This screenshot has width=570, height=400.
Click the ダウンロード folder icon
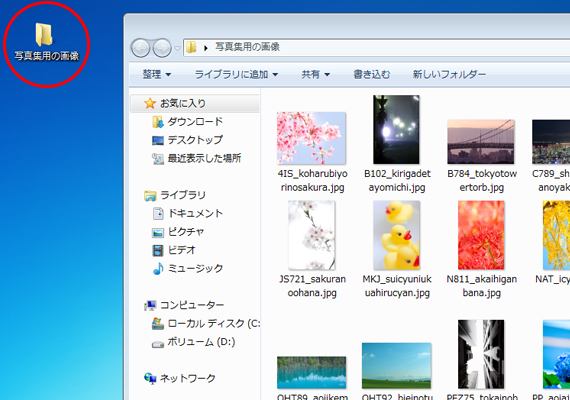click(x=158, y=122)
